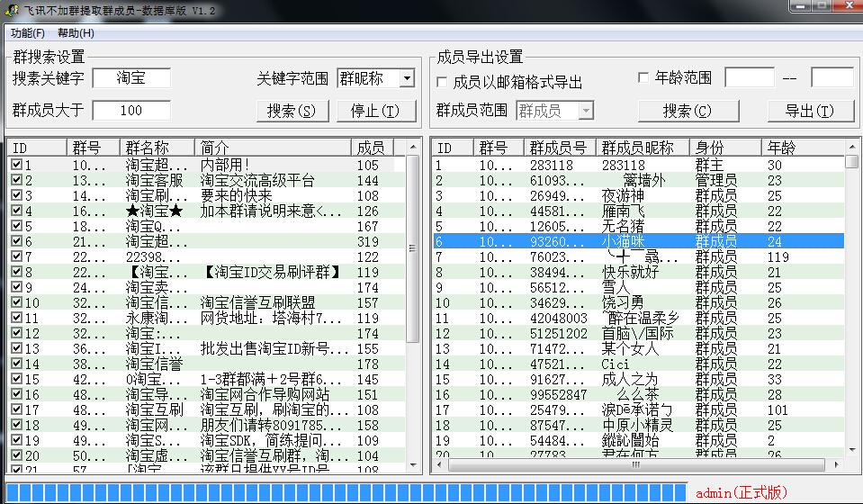Uncheck group row 4 ★淘宝★ checkbox
The width and height of the screenshot is (863, 504).
pyautogui.click(x=16, y=211)
